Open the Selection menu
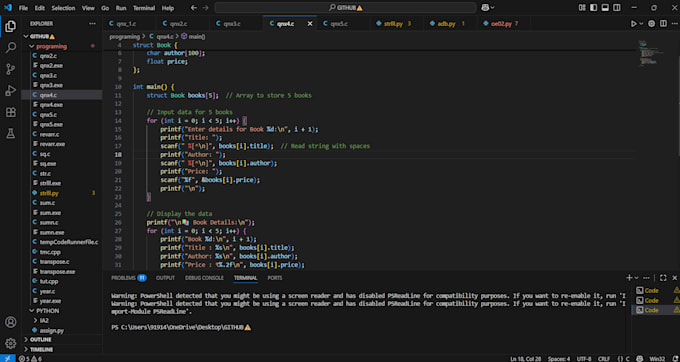Viewport: 680px width, 362px height. point(63,8)
